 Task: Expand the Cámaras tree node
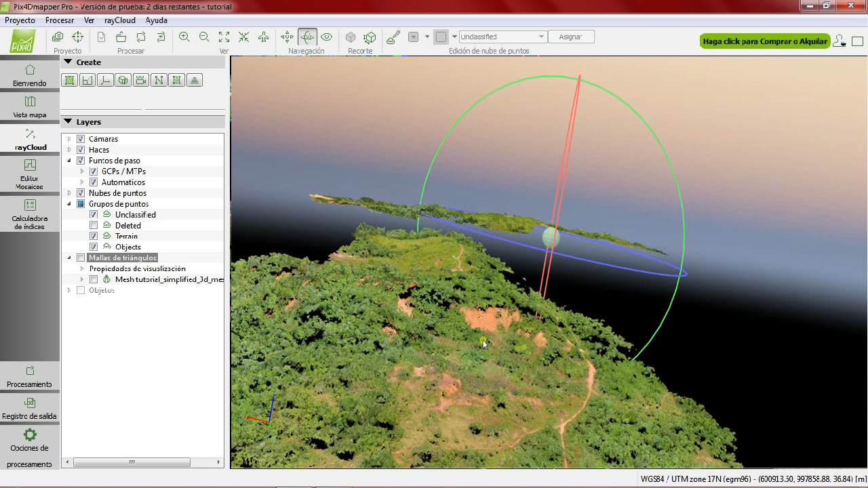[x=68, y=139]
